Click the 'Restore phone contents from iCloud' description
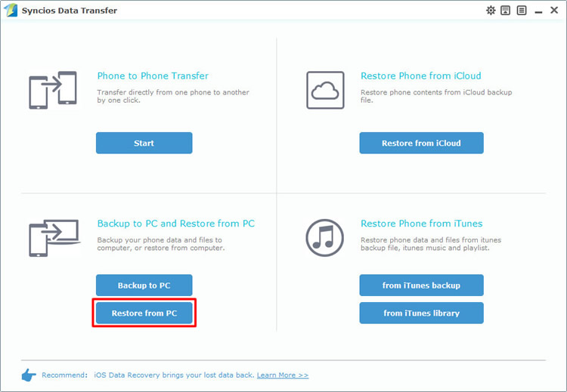The image size is (567, 392). (436, 96)
